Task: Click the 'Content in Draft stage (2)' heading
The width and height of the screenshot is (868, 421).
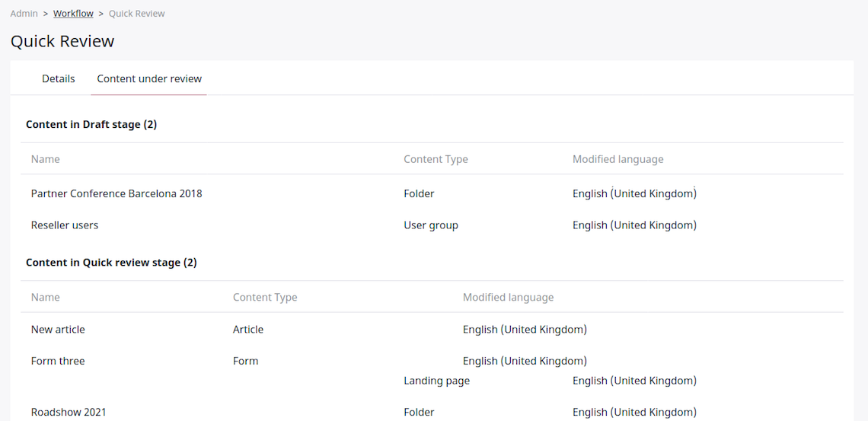Action: (91, 125)
